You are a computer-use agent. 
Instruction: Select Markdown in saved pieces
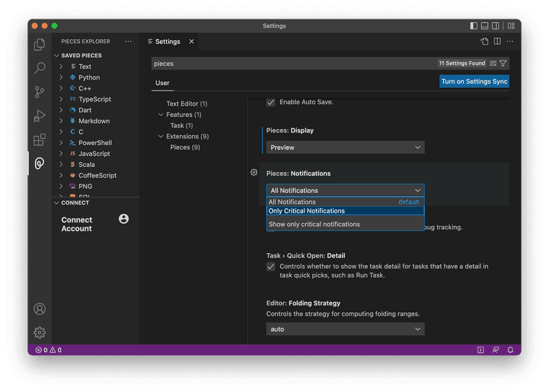(x=94, y=121)
